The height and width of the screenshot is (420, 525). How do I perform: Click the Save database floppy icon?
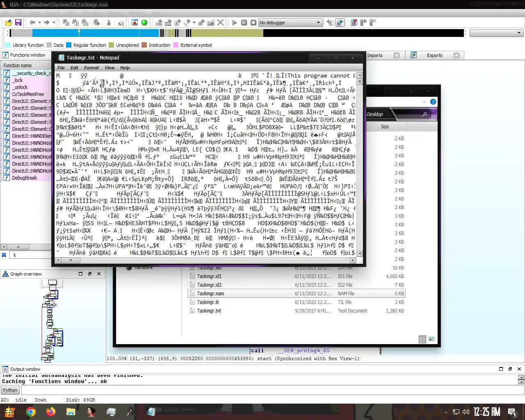[18, 23]
